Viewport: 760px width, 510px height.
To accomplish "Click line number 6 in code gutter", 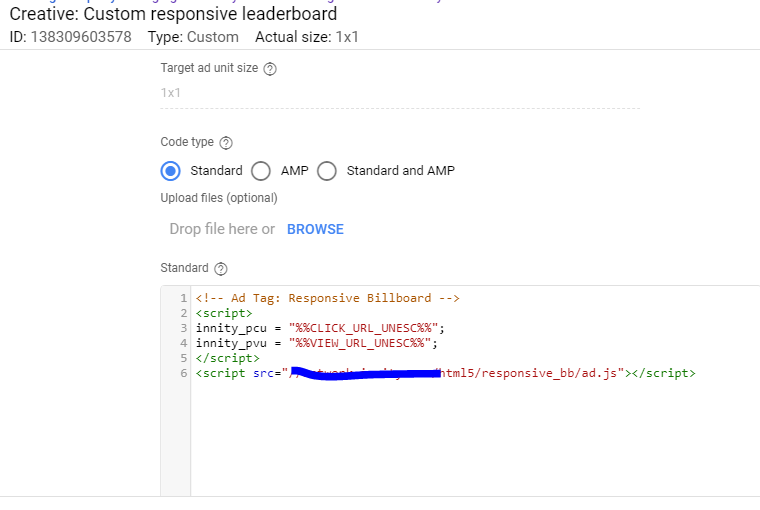I will 184,373.
